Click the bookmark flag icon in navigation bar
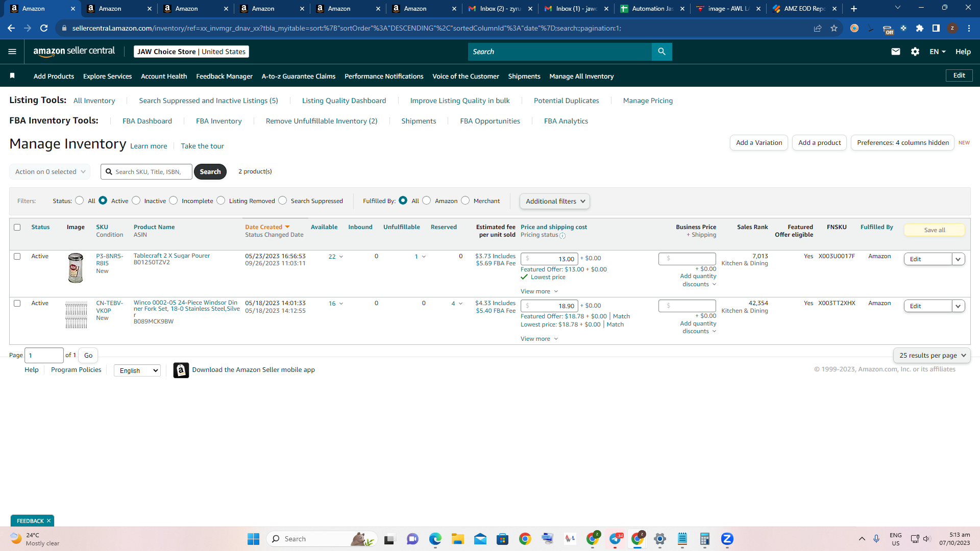980x551 pixels. pos(12,76)
